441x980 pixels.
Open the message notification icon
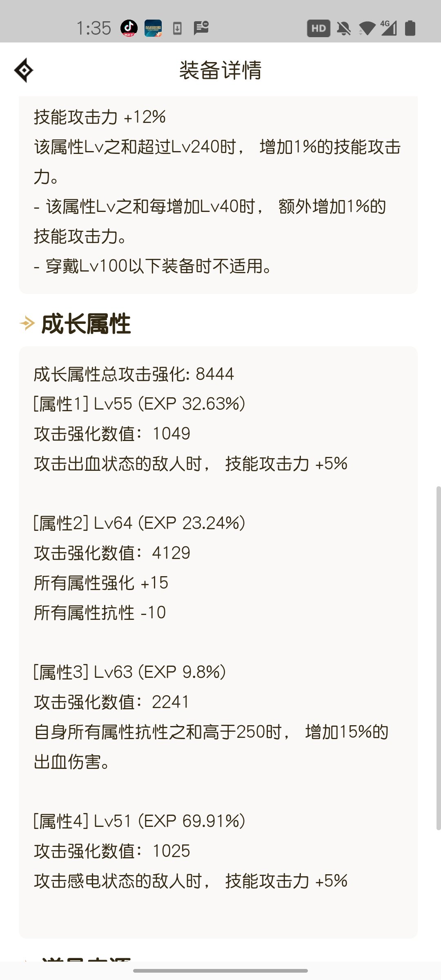201,28
